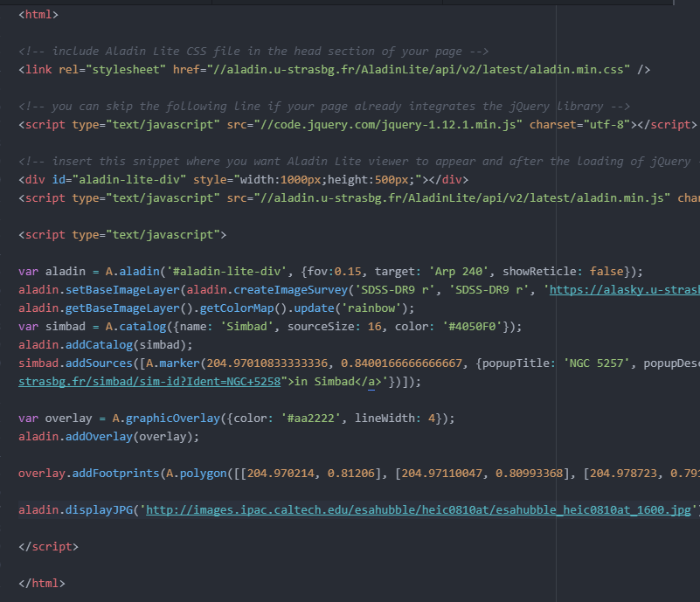The image size is (700, 602).
Task: Click the closing </html> tag
Action: [x=41, y=583]
